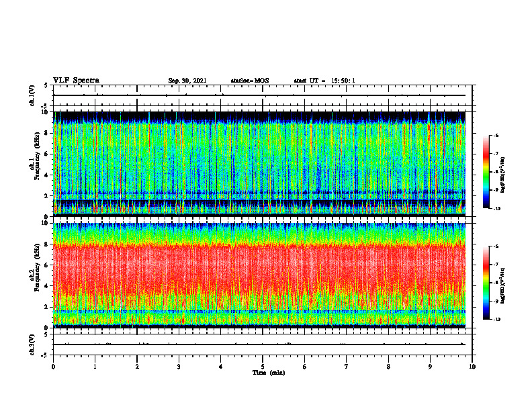
Task: Click the ch.1 spectrogram color bar
Action: [x=486, y=172]
